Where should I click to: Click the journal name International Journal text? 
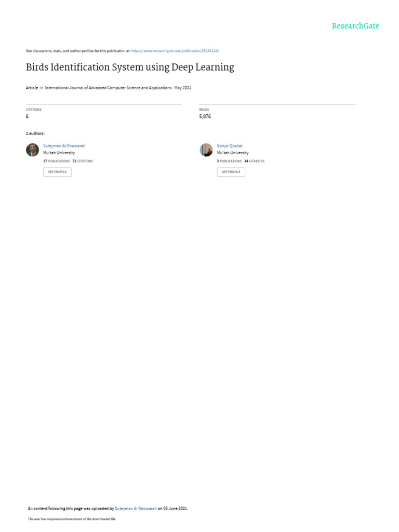[108, 88]
